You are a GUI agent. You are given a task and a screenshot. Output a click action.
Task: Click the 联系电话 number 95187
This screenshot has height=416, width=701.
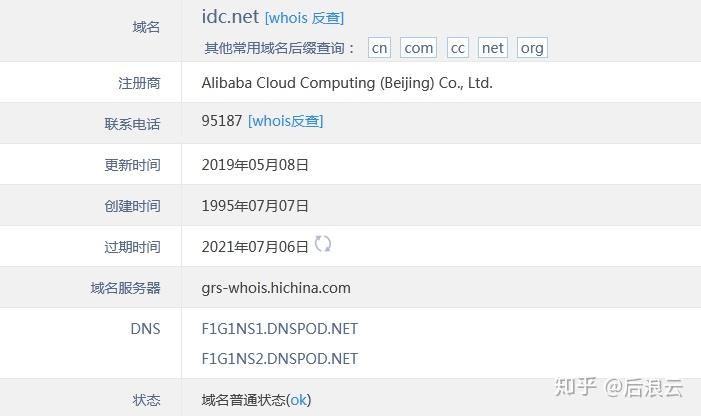tap(222, 121)
